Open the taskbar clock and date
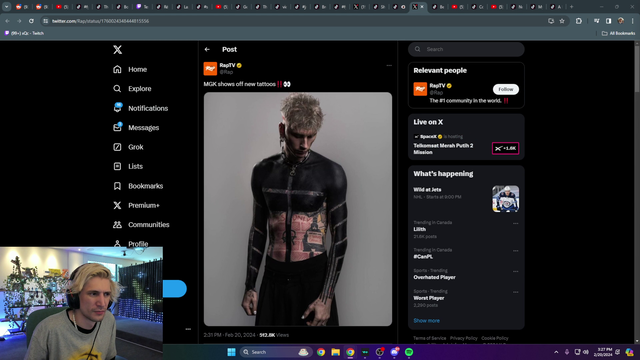Image resolution: width=640 pixels, height=360 pixels. 604,352
